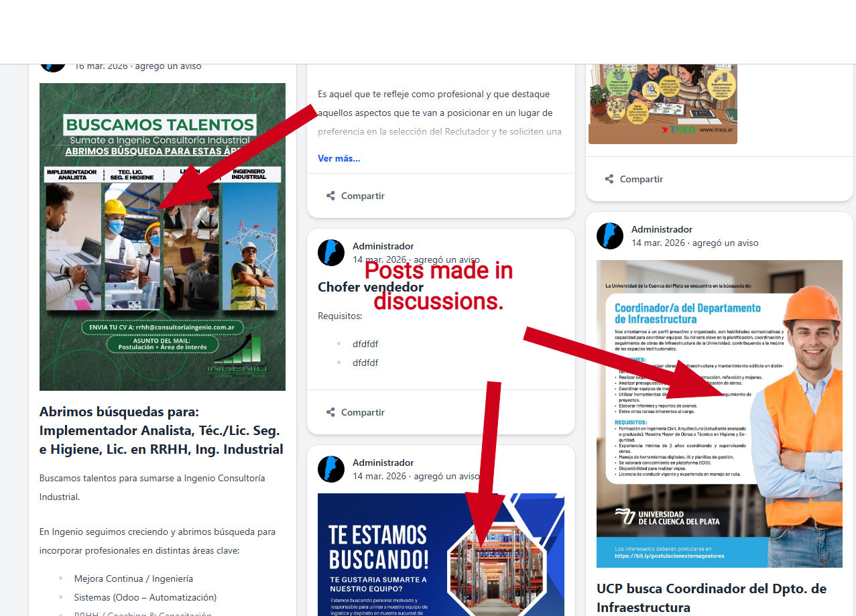The image size is (856, 616).
Task: Open UCP busca Coordinador post title
Action: click(711, 598)
